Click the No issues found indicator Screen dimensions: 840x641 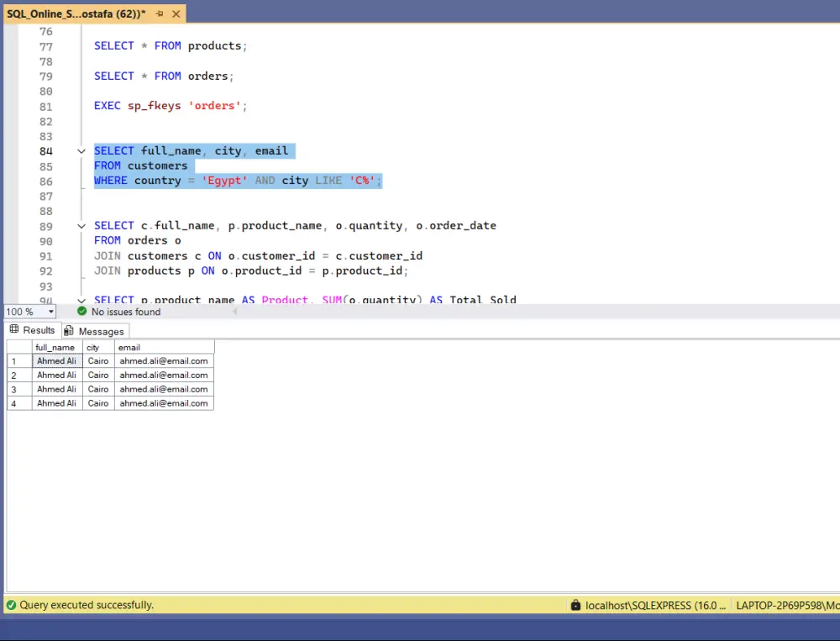(x=126, y=312)
